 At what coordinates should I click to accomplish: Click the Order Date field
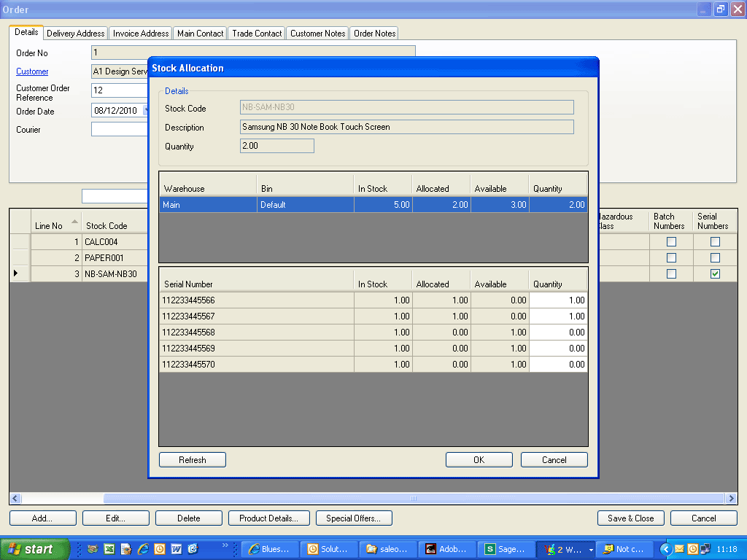pyautogui.click(x=120, y=111)
